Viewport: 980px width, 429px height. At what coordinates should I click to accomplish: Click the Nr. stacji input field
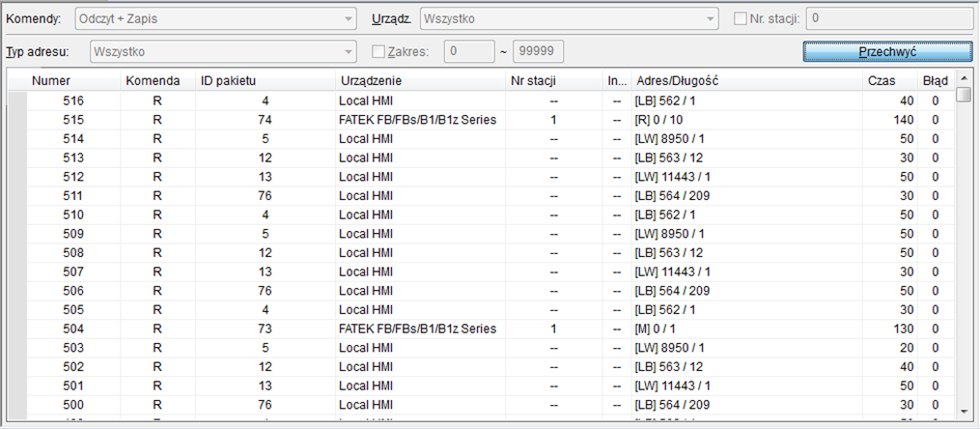pos(890,18)
